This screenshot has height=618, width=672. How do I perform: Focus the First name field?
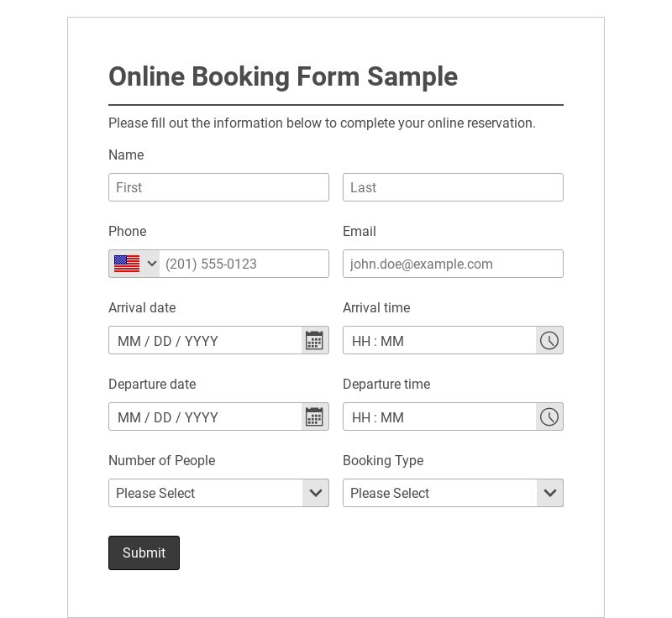(218, 187)
